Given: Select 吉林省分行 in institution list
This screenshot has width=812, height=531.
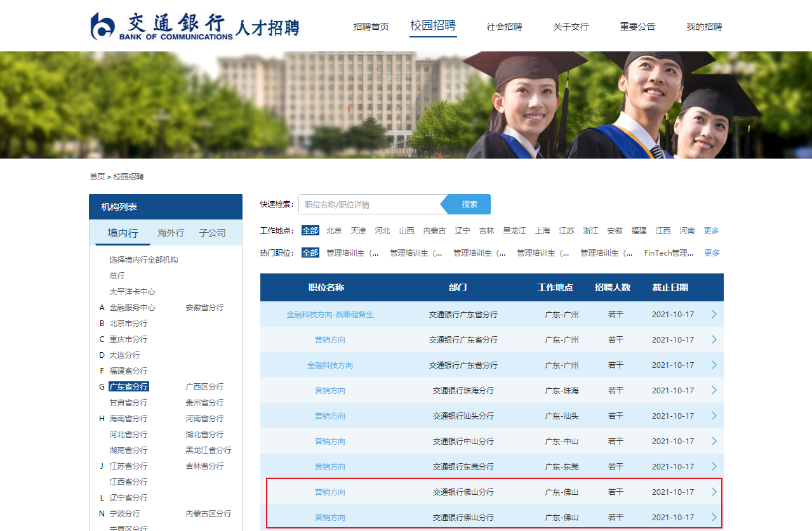Looking at the screenshot, I should pos(204,466).
